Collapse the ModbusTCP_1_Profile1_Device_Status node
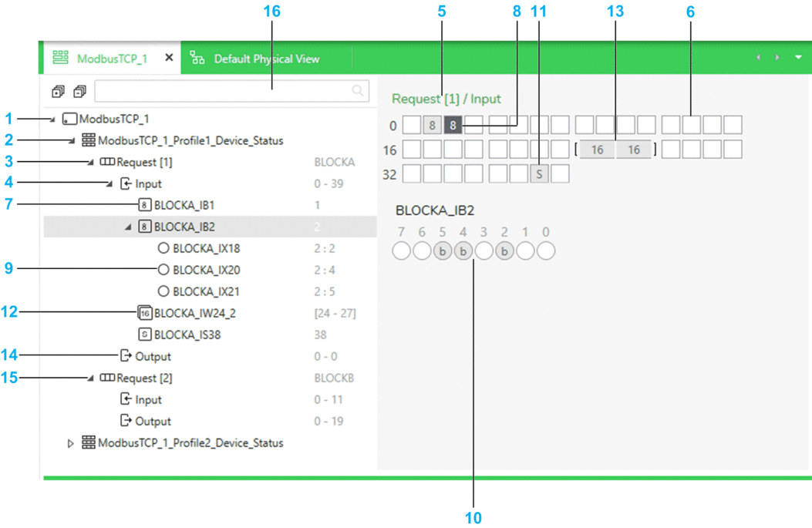 72,141
